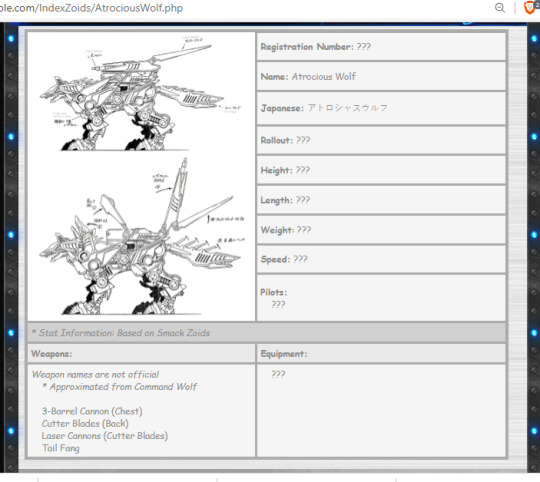Select the Japanese name katakana text
The image size is (540, 482).
point(347,108)
